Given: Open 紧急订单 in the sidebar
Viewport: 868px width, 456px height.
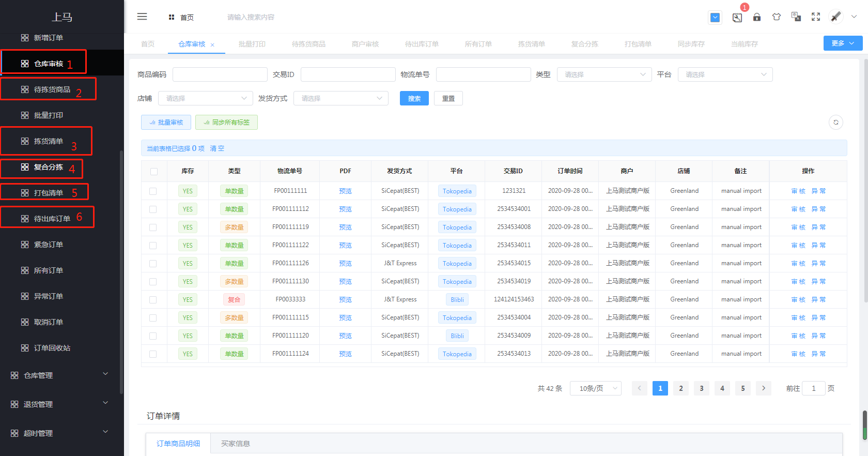Looking at the screenshot, I should (49, 245).
